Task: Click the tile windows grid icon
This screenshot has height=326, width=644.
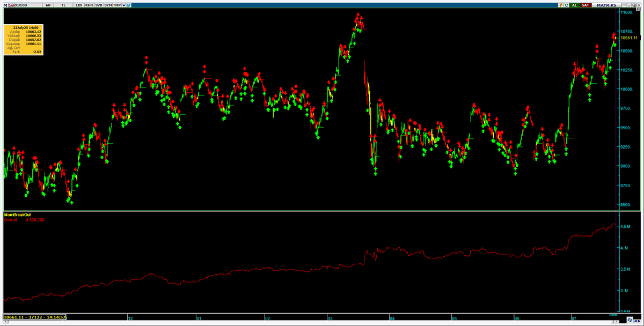Action: [x=634, y=5]
